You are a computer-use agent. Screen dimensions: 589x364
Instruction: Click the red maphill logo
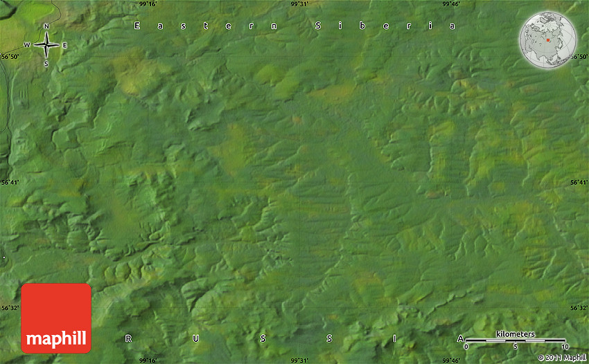[x=56, y=318]
